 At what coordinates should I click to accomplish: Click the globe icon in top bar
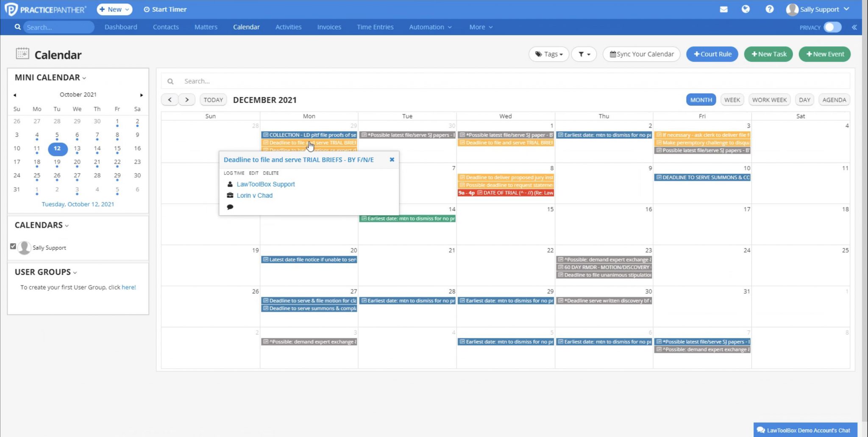point(746,9)
